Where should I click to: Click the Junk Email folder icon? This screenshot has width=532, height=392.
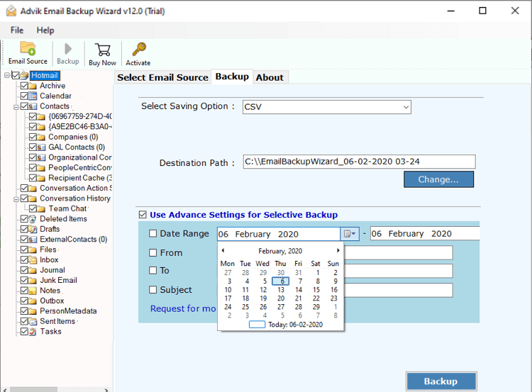(33, 281)
